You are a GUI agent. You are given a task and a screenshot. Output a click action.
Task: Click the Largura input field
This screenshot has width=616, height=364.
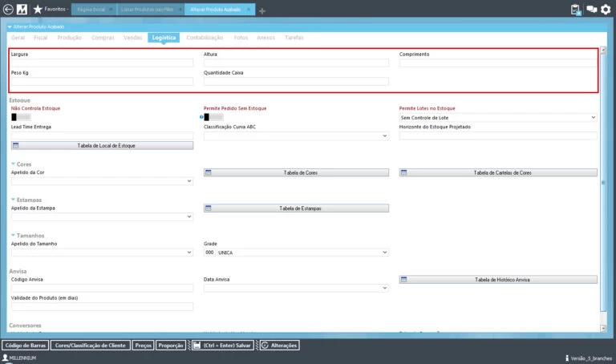(102, 63)
